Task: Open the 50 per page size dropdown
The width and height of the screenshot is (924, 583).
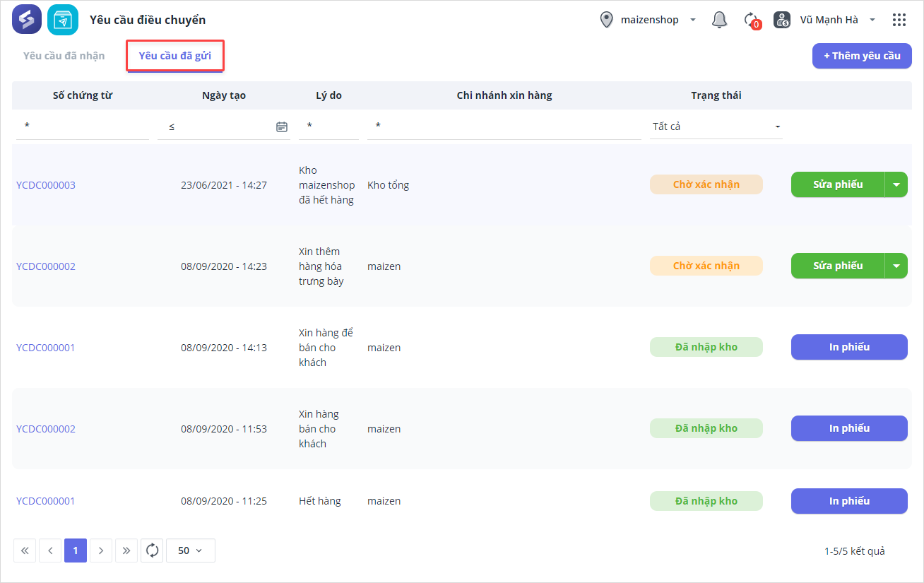Action: pyautogui.click(x=191, y=550)
